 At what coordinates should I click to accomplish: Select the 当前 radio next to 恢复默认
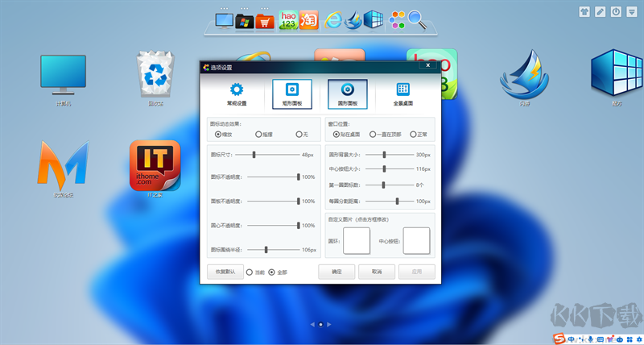(249, 272)
